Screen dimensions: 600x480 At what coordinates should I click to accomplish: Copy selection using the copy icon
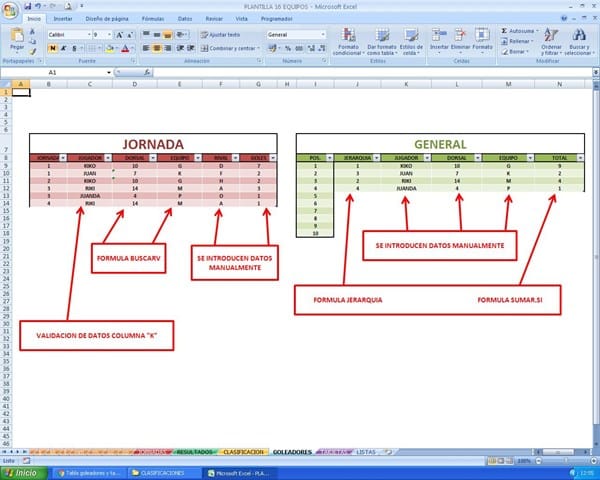pos(33,41)
